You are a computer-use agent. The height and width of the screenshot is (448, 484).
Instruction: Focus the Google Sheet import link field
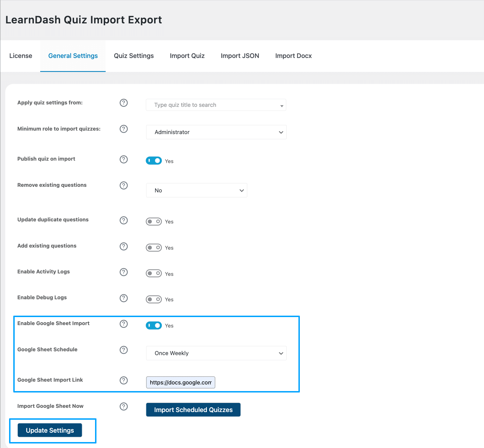click(x=181, y=382)
